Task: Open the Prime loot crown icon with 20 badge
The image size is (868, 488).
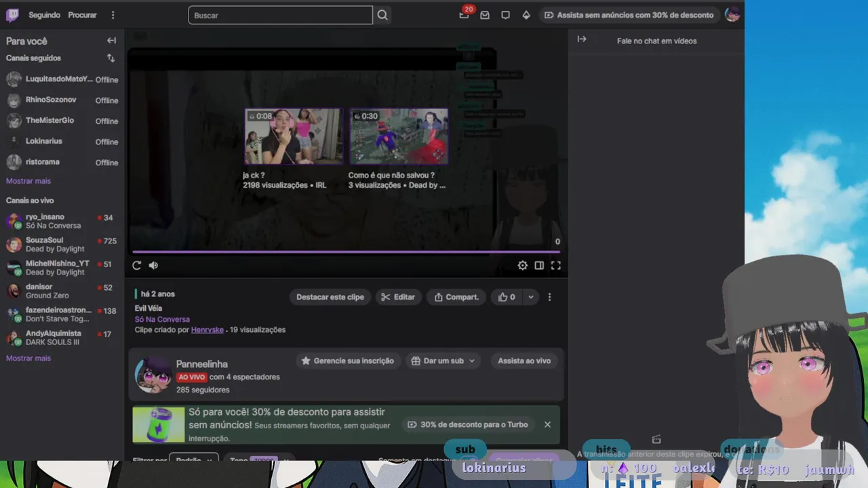Action: click(465, 14)
